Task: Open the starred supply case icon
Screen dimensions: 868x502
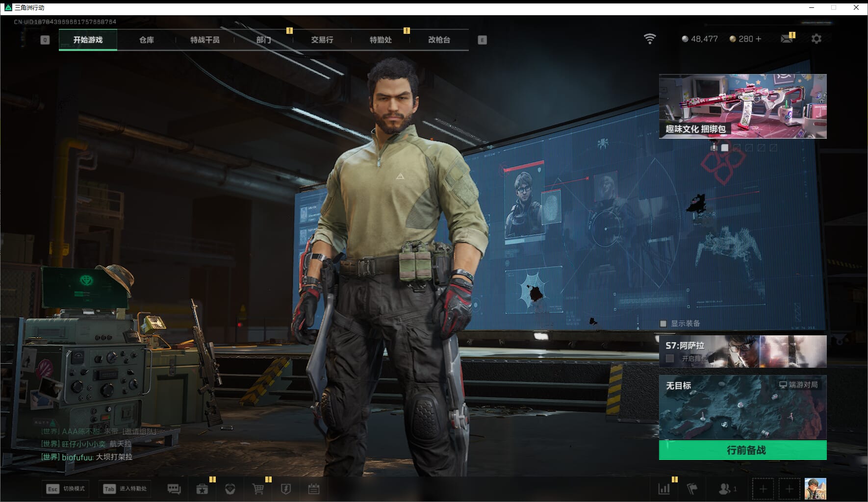Action: (x=202, y=489)
